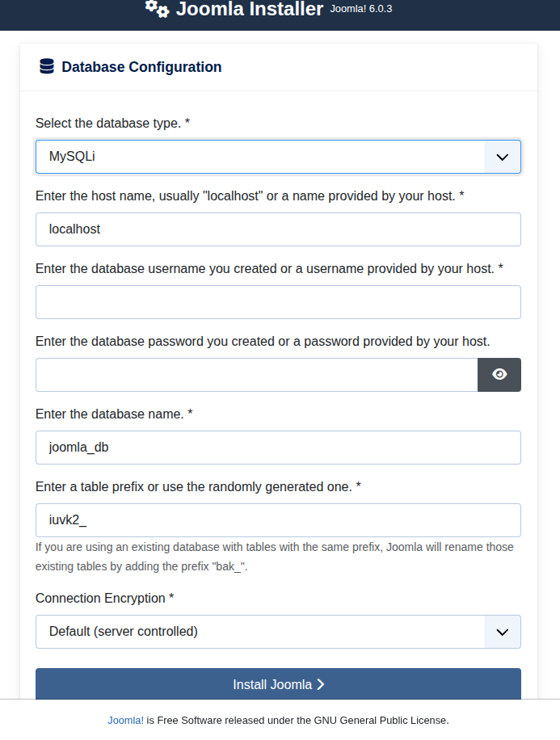Click the empty database username field
Viewport: 560px width, 740px height.
click(278, 301)
